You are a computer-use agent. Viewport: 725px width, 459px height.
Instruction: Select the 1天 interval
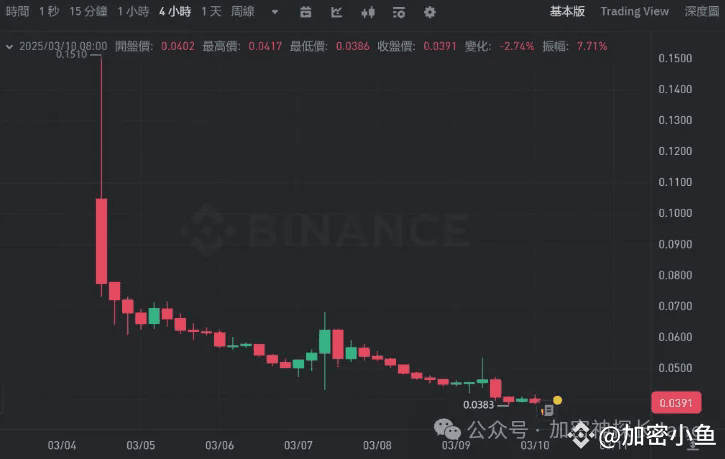click(211, 12)
